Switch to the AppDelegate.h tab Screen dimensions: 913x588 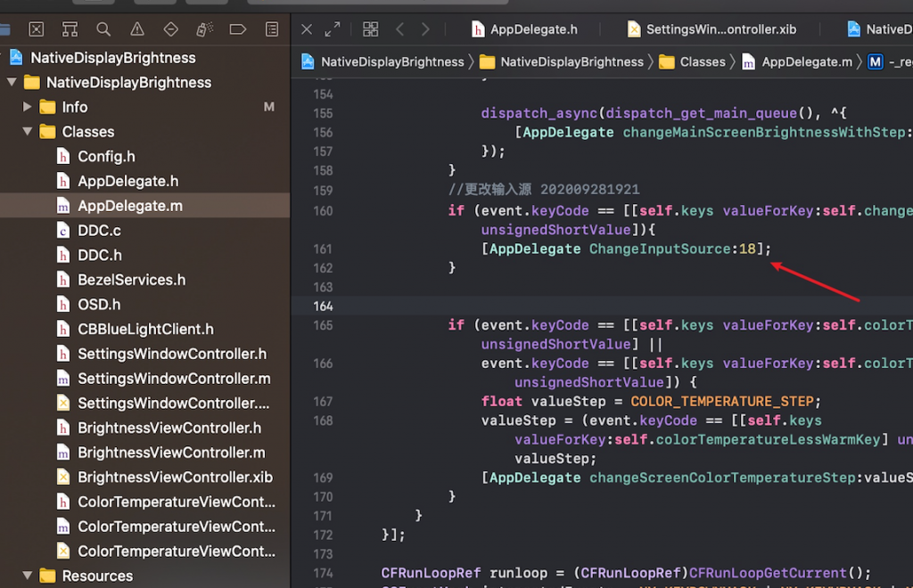pyautogui.click(x=533, y=29)
